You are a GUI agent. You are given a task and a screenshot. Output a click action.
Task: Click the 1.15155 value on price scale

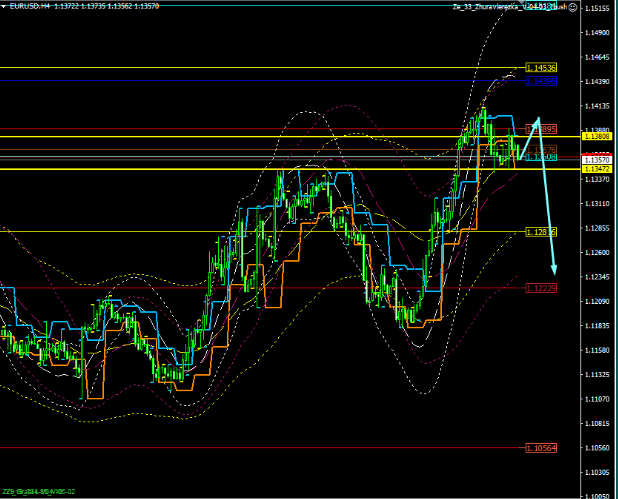(598, 9)
